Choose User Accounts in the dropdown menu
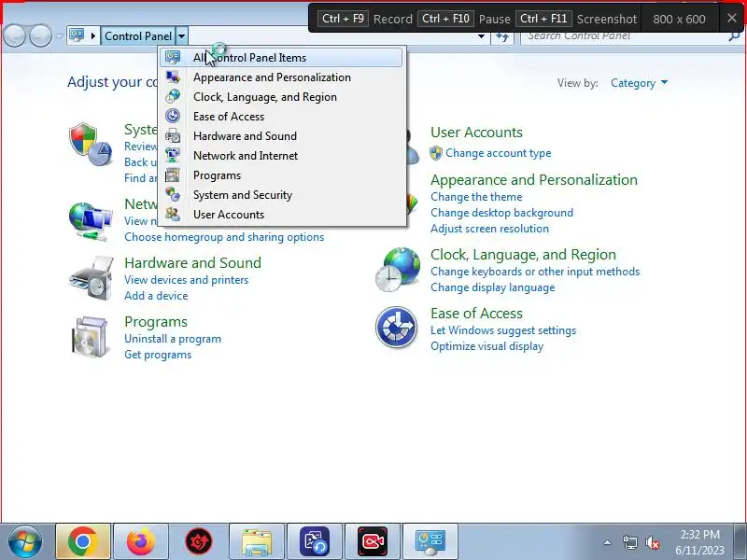This screenshot has width=747, height=560. [x=281, y=215]
